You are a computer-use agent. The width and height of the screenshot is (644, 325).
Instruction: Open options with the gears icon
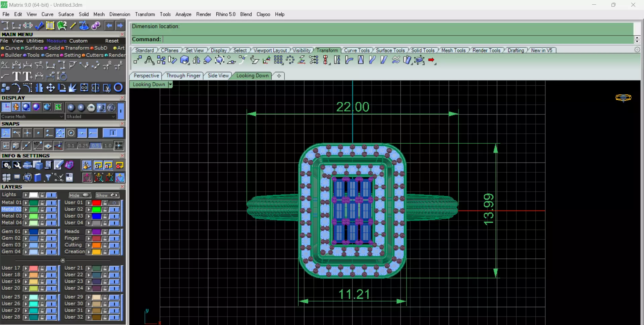[x=6, y=165]
